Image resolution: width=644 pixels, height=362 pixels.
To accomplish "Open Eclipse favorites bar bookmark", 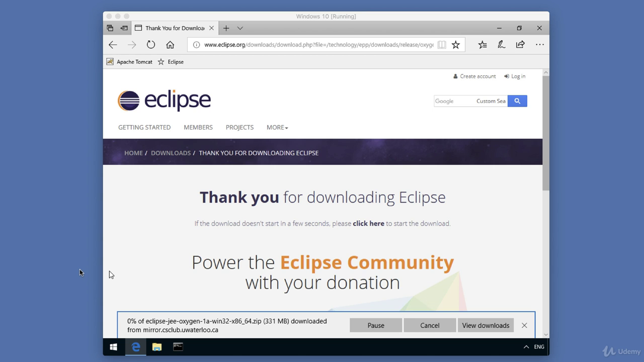I will 171,62.
